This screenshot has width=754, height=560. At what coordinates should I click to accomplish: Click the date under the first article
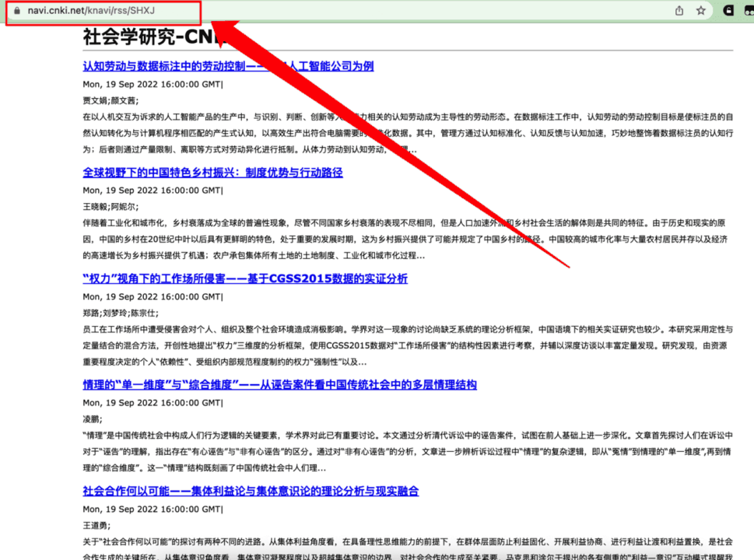pyautogui.click(x=153, y=84)
